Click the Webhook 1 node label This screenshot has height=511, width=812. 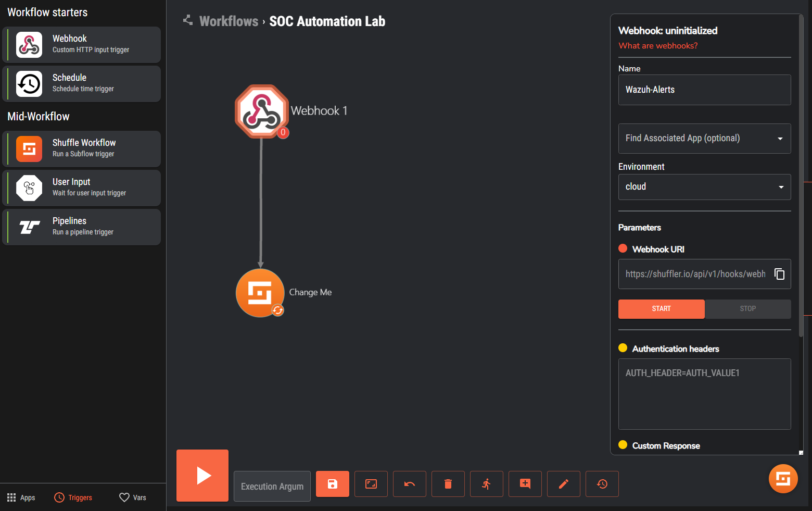[319, 111]
